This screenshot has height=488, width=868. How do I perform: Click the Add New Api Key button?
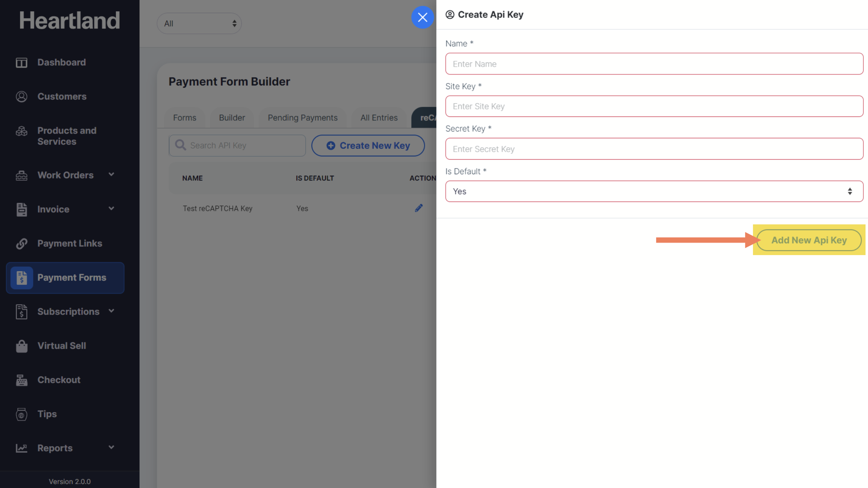809,240
